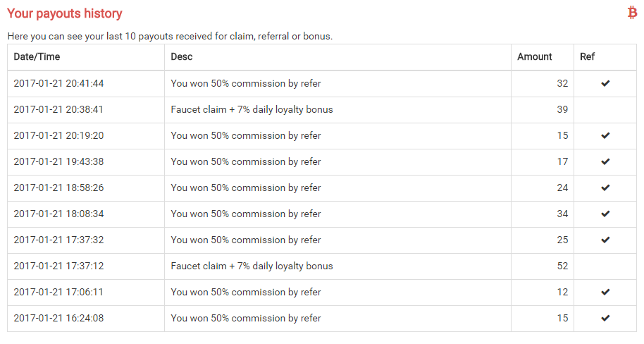Click the Desc column header

pos(181,56)
